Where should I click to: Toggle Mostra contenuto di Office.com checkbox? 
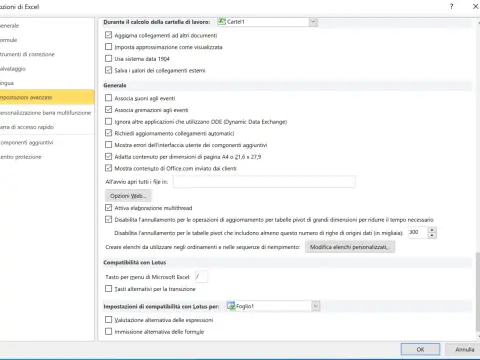[x=108, y=168]
